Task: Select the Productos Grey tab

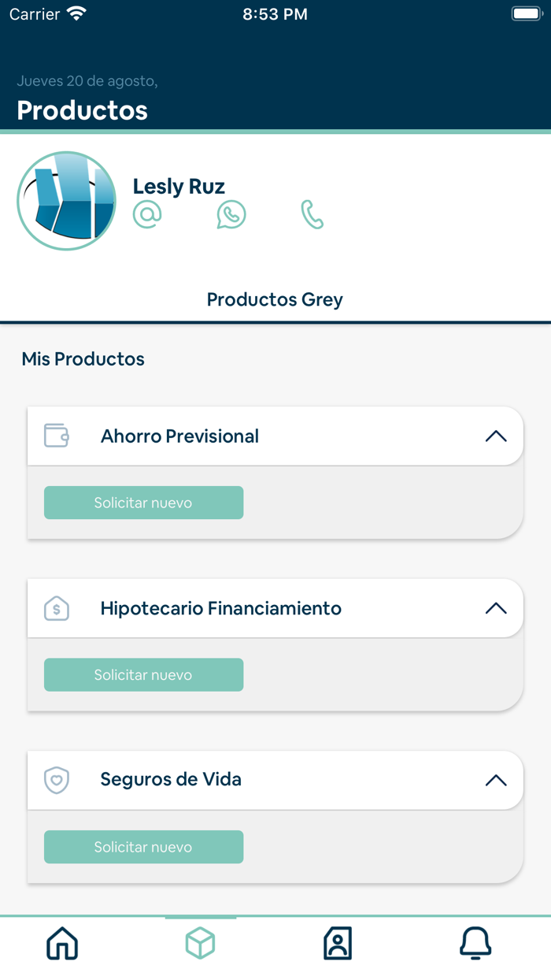Action: click(x=275, y=299)
